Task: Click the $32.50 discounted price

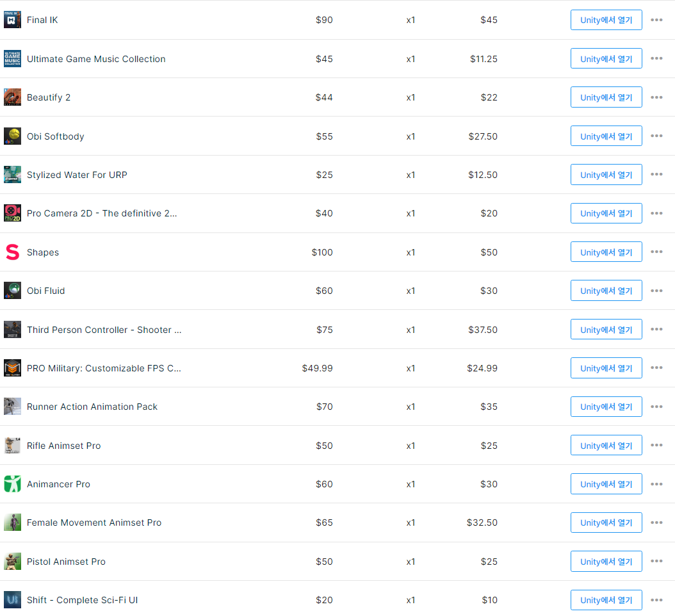Action: pos(482,523)
